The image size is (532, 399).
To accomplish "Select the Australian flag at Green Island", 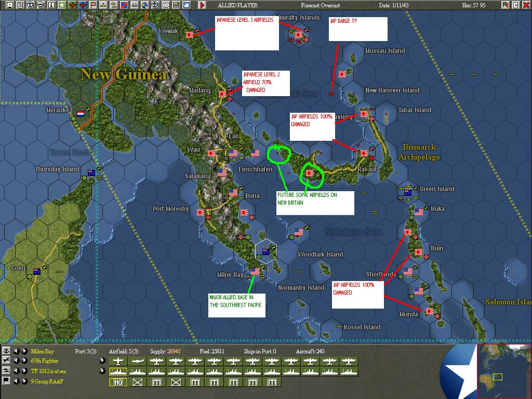I will [x=408, y=192].
